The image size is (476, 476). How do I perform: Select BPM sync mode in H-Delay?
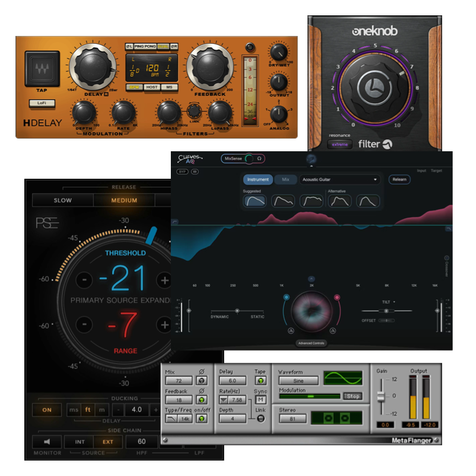134,87
